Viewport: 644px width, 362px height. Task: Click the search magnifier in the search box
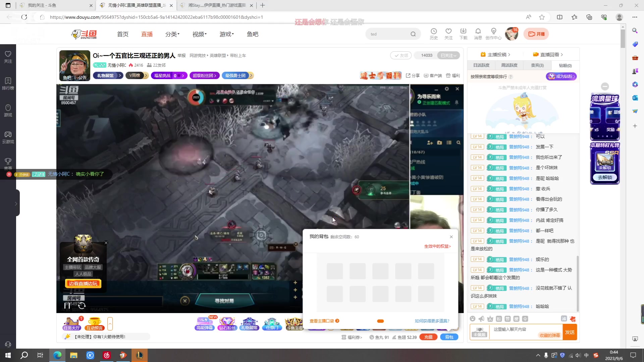tap(413, 34)
